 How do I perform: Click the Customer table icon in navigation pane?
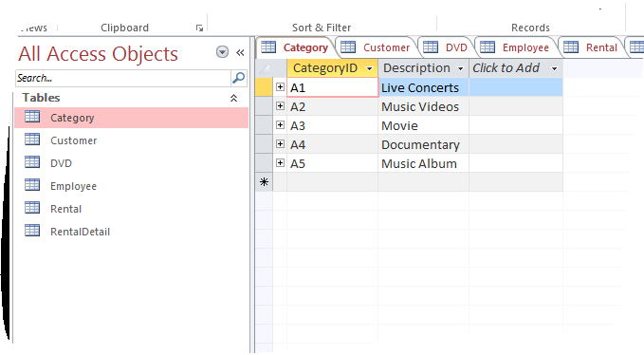tap(32, 140)
